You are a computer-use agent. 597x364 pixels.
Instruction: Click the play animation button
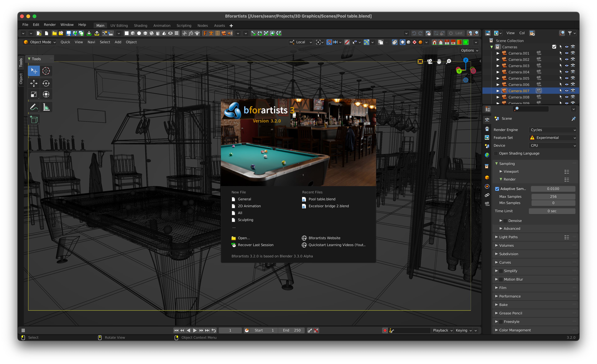tap(195, 330)
